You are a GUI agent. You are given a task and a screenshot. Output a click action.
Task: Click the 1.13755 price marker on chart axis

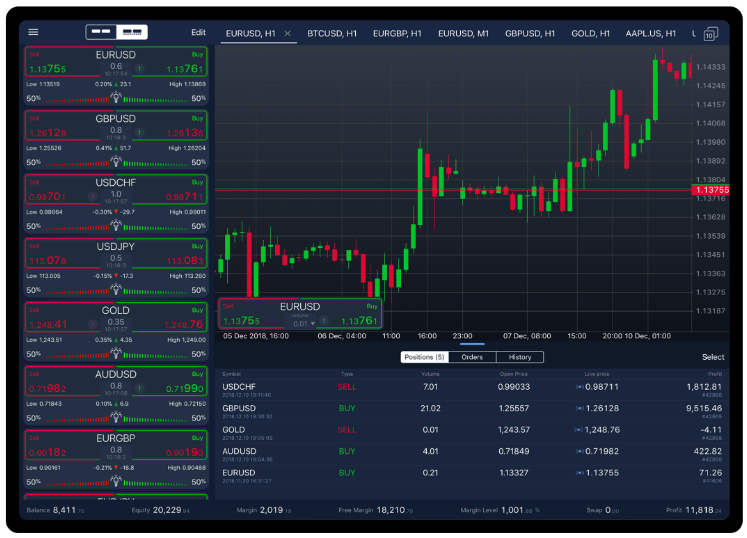(710, 190)
